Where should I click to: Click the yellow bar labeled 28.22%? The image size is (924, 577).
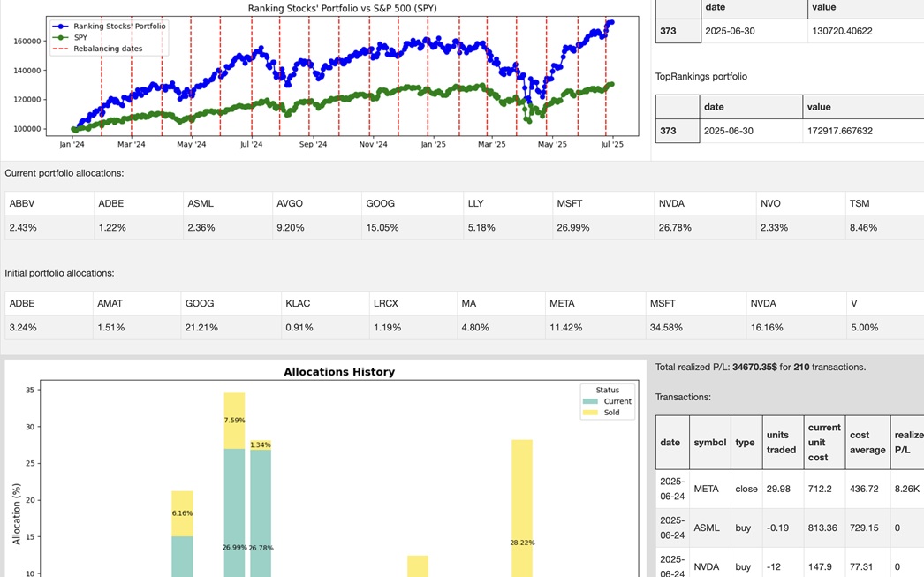tap(522, 508)
